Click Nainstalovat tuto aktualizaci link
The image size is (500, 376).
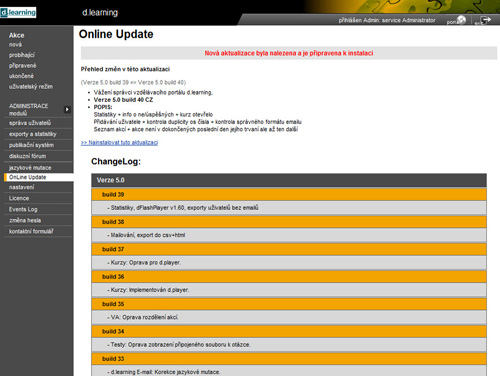click(119, 143)
